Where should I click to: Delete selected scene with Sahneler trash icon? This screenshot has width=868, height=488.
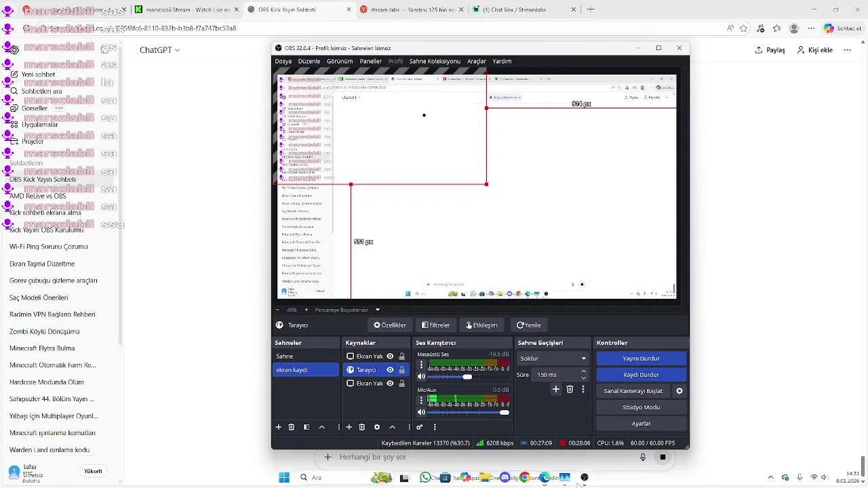292,427
